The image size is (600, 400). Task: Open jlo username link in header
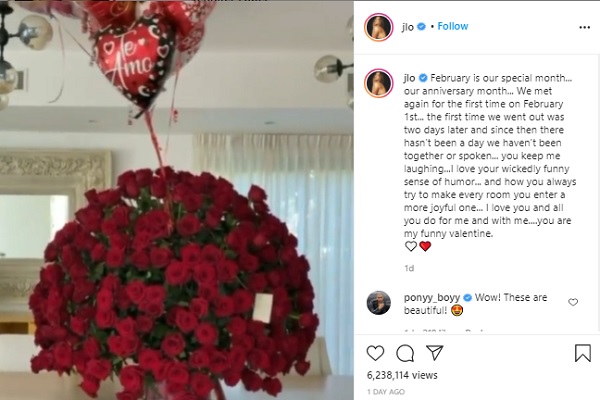(x=408, y=26)
